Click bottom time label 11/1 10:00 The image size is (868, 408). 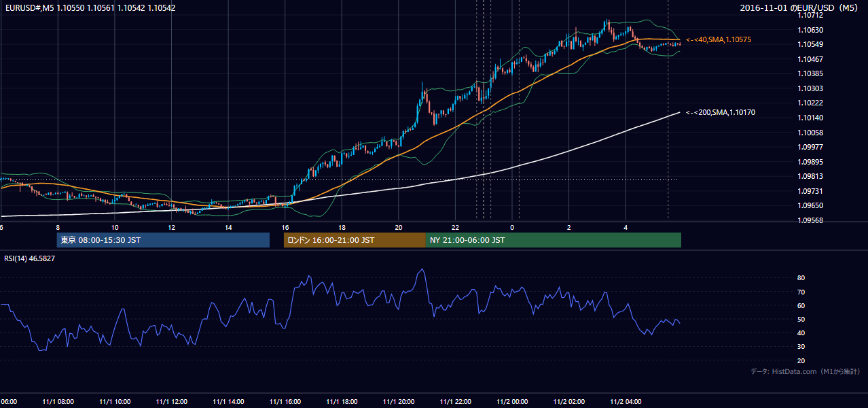pos(114,402)
